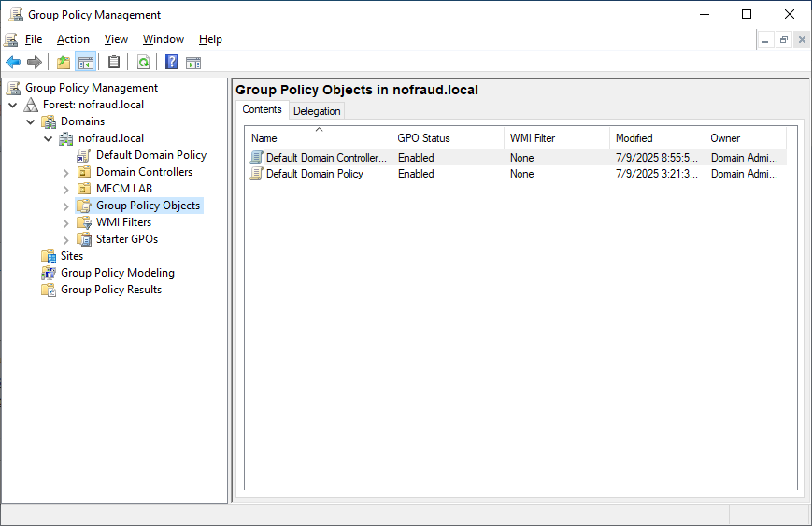Expand the Starter GPOs folder
The image size is (812, 526).
65,240
